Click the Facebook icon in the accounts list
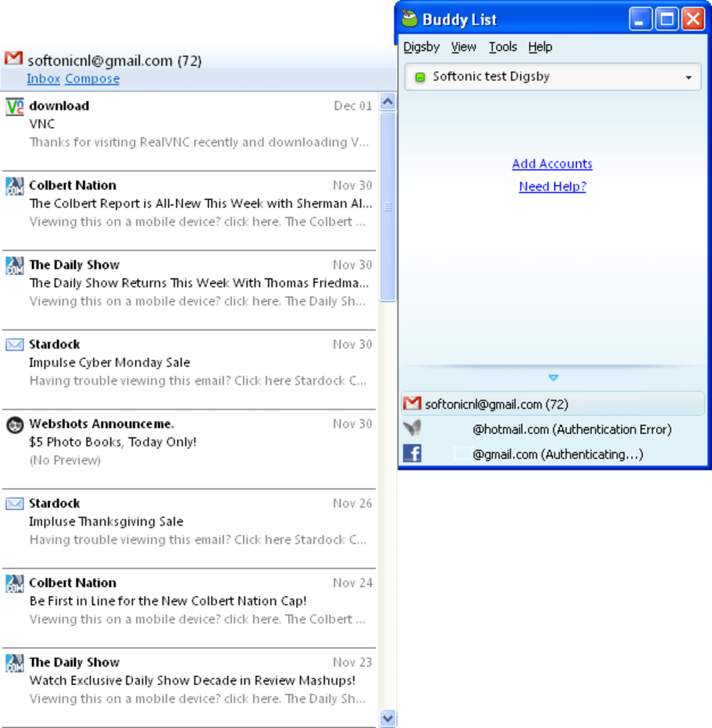 tap(412, 453)
